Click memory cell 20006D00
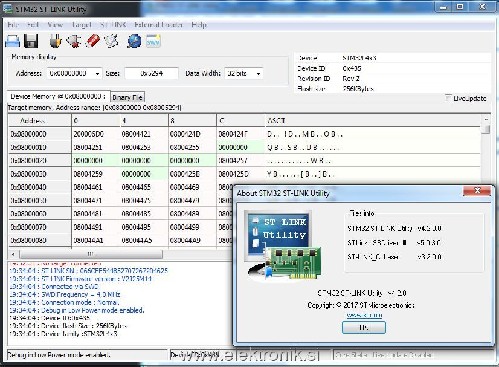The image size is (499, 367). tap(96, 134)
